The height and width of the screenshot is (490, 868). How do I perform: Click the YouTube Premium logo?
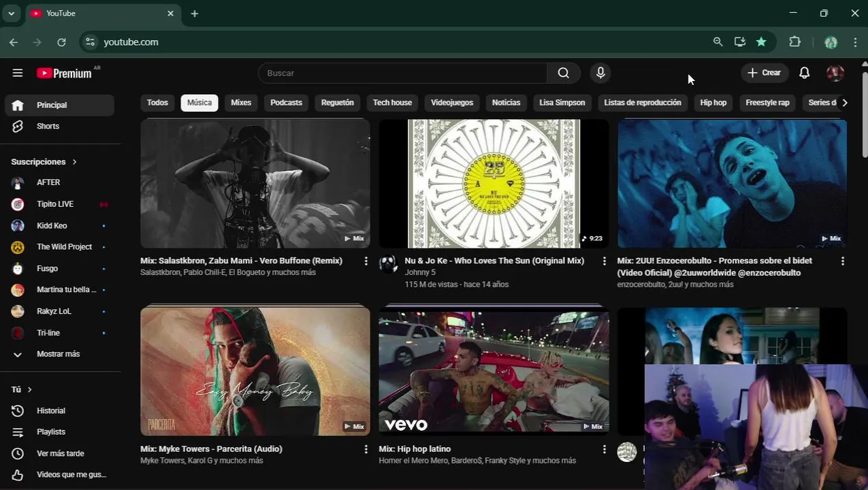click(x=64, y=73)
